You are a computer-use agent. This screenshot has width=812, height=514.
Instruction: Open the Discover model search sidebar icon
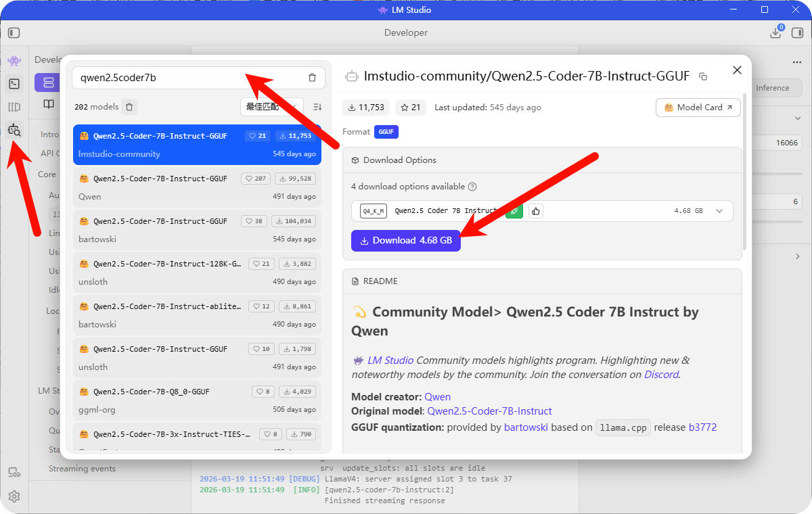pos(14,130)
